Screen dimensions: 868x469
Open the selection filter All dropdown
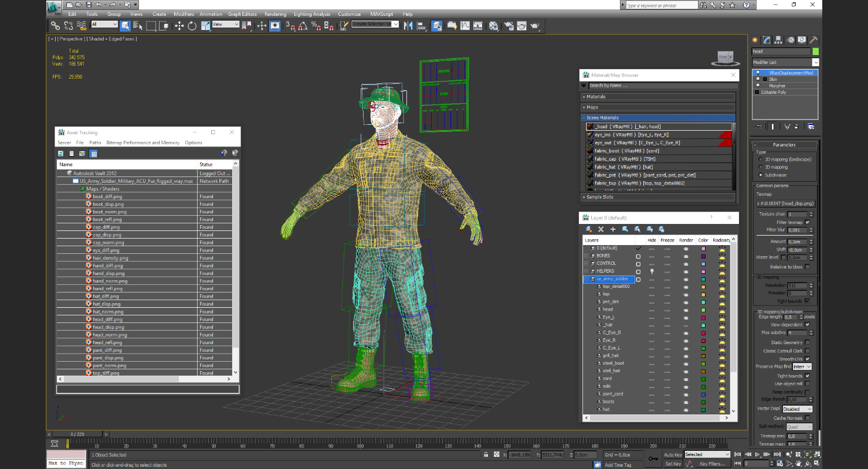[104, 24]
